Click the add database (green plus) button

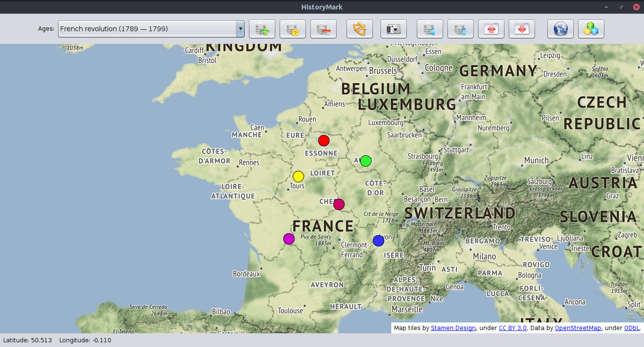point(262,29)
